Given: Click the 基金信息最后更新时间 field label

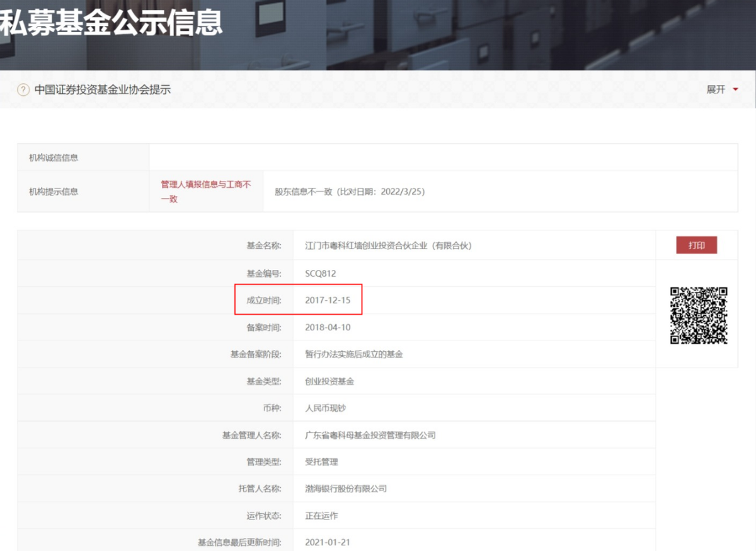Looking at the screenshot, I should click(x=240, y=542).
